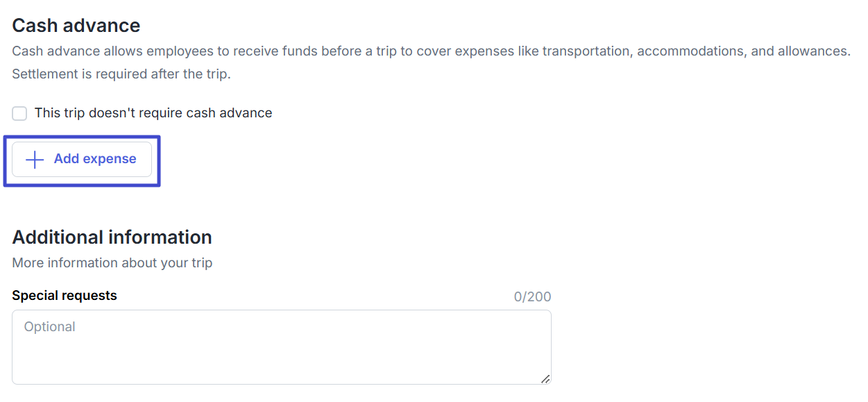868x402 pixels.
Task: Click the "This trip doesn't require cash advance" label
Action: click(x=153, y=113)
